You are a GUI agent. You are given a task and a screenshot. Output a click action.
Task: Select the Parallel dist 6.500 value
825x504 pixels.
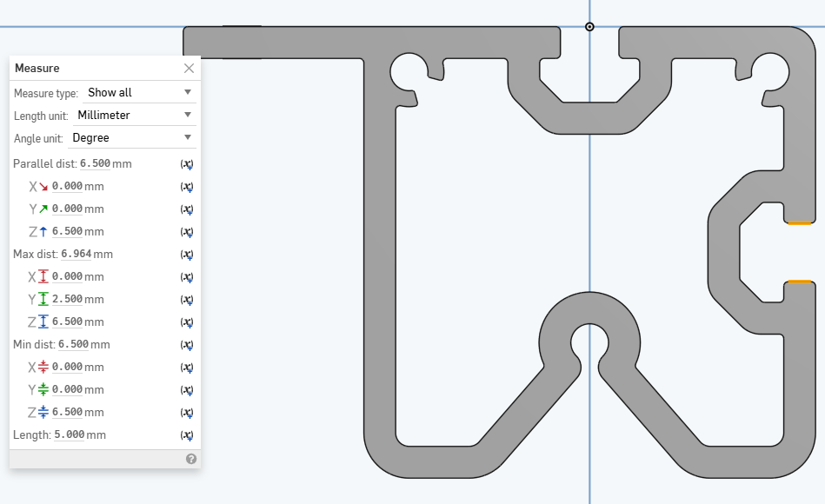click(x=95, y=164)
